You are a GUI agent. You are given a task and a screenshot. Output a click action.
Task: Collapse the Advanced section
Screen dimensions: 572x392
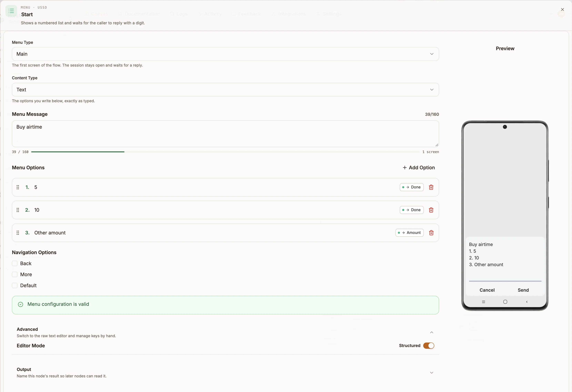(431, 333)
